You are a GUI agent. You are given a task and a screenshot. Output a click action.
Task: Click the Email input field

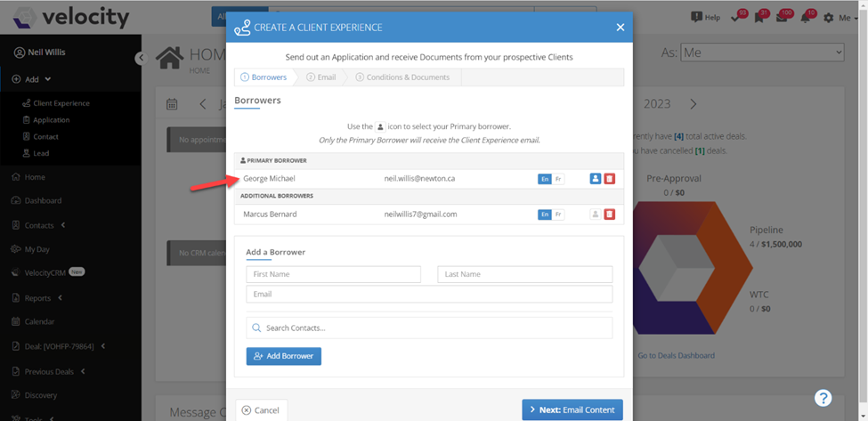(x=429, y=295)
